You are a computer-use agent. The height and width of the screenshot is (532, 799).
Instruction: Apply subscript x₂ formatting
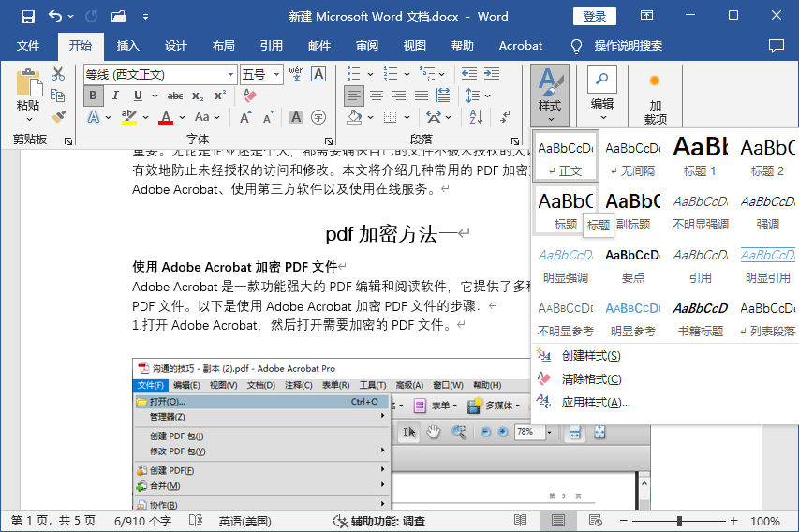(198, 96)
